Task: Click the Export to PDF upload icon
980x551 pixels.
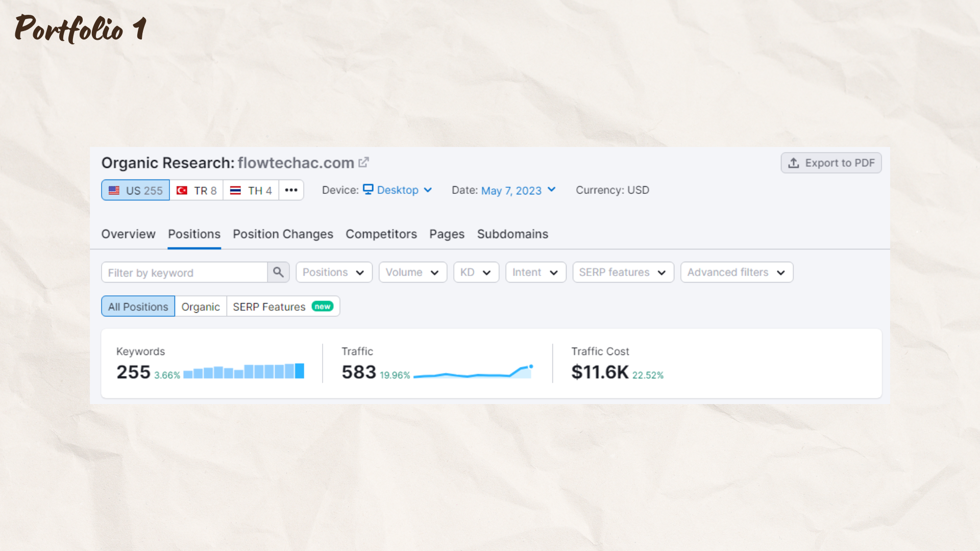Action: tap(793, 163)
